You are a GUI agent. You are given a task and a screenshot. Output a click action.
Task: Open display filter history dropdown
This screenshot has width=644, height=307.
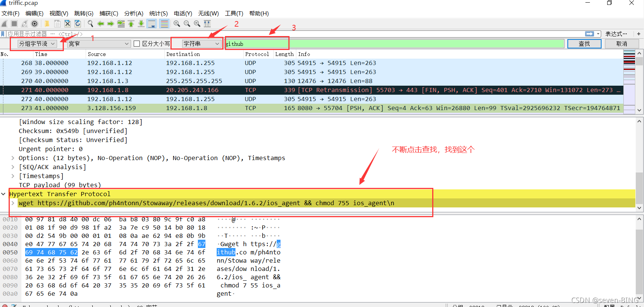tap(598, 34)
